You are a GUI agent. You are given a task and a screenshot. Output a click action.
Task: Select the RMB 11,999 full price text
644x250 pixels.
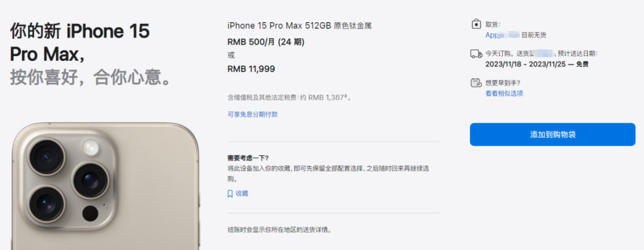(251, 69)
